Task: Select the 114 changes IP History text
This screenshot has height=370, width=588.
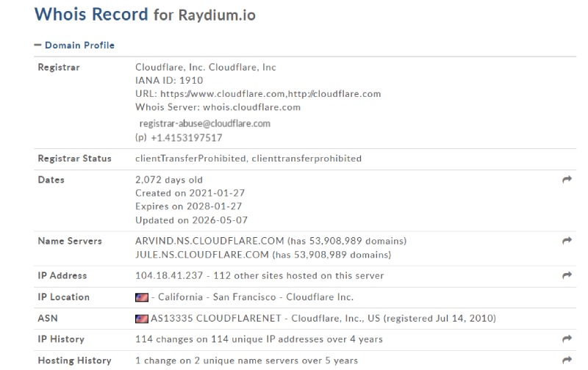Action: coord(259,339)
